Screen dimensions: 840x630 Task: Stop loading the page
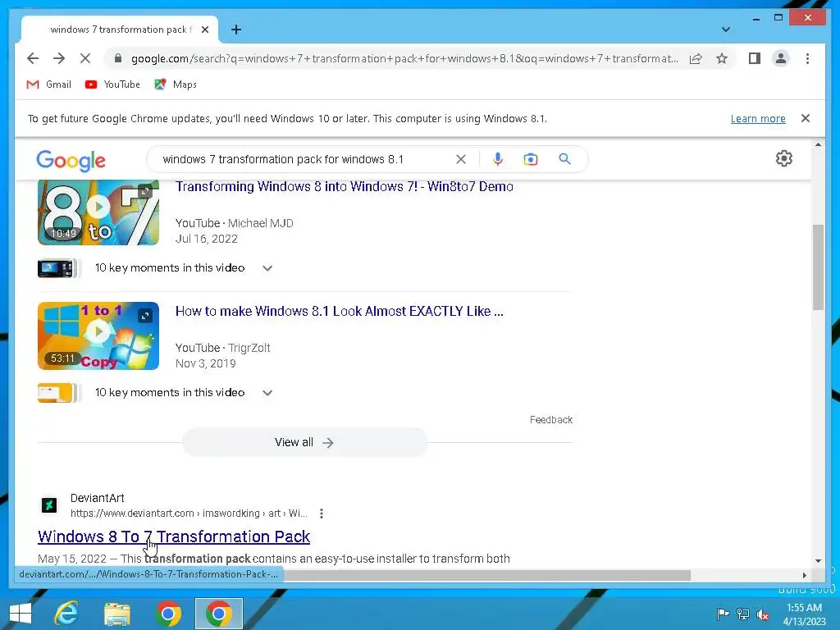point(85,58)
